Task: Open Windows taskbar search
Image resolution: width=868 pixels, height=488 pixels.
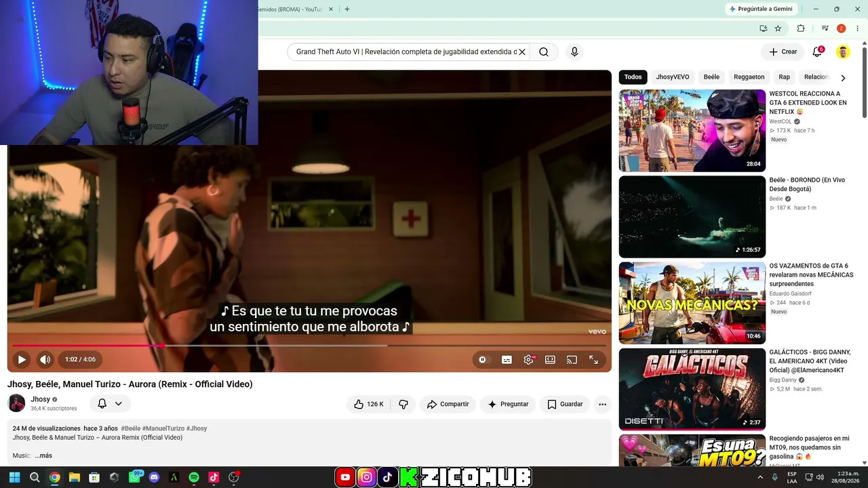Action: [x=35, y=477]
